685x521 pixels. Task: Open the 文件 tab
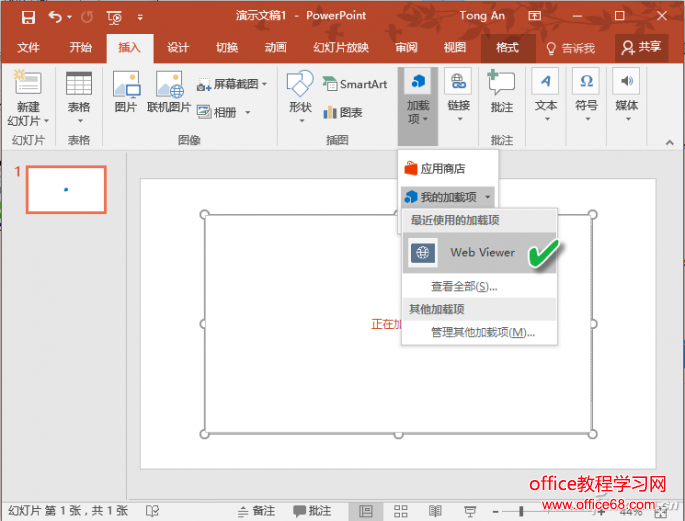point(28,47)
